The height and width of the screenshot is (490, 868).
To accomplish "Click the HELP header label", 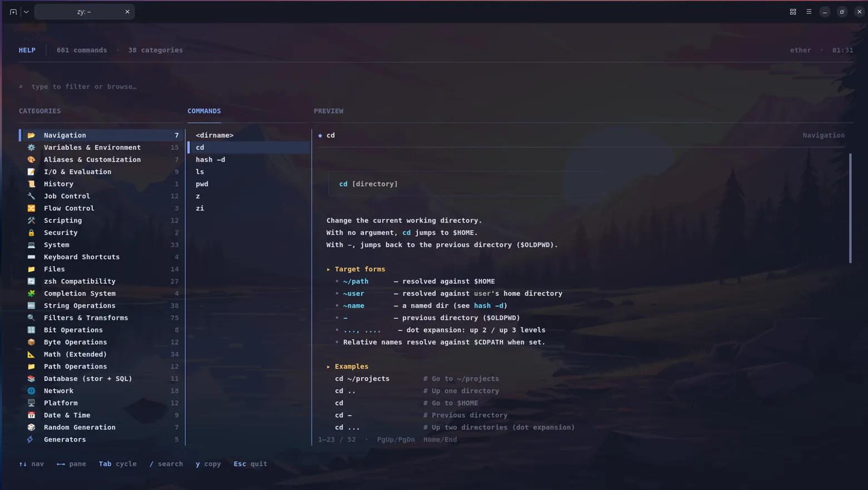I will pyautogui.click(x=27, y=50).
